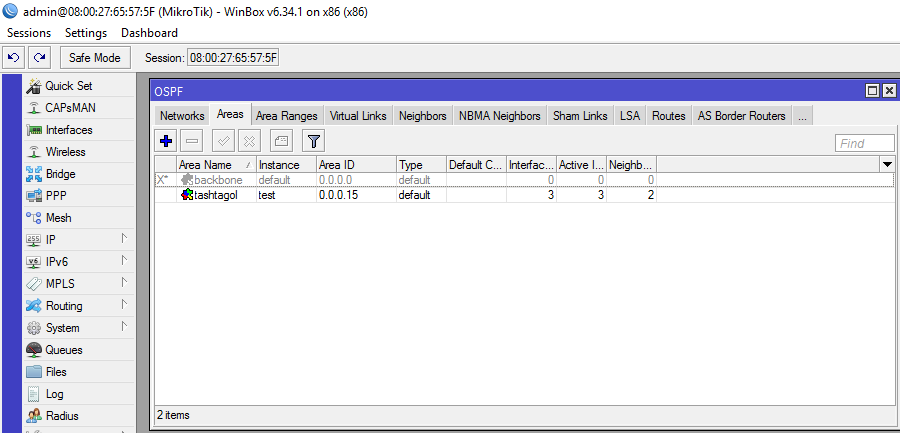900x433 pixels.
Task: Open the NBMA Neighbors tab
Action: 500,115
